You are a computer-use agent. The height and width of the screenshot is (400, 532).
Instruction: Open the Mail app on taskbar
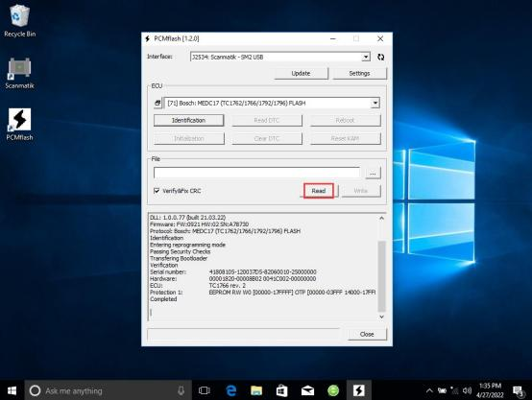pos(307,390)
